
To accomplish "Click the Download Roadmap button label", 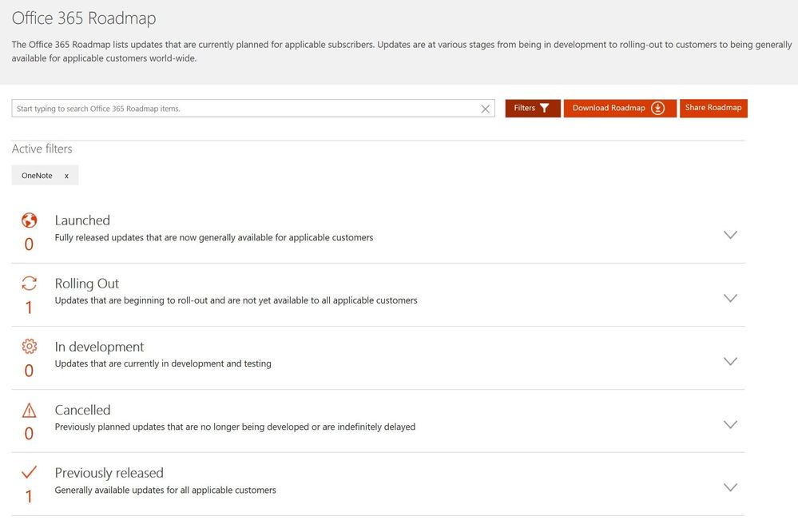I will click(609, 109).
